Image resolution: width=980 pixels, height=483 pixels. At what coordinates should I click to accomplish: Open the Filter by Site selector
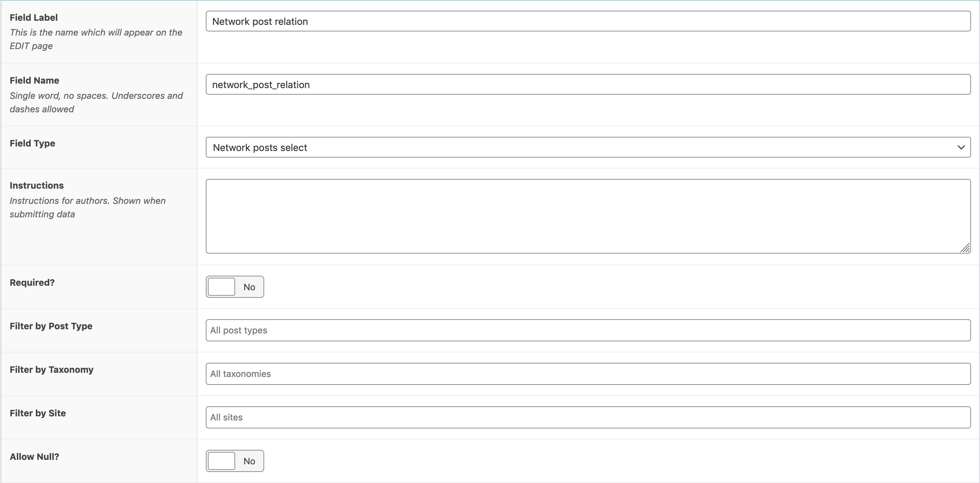click(x=588, y=417)
